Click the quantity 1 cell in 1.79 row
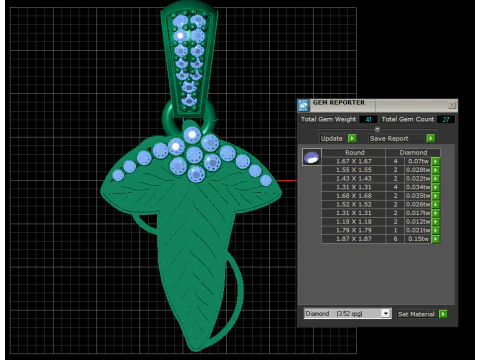The width and height of the screenshot is (480, 360). pos(395,230)
